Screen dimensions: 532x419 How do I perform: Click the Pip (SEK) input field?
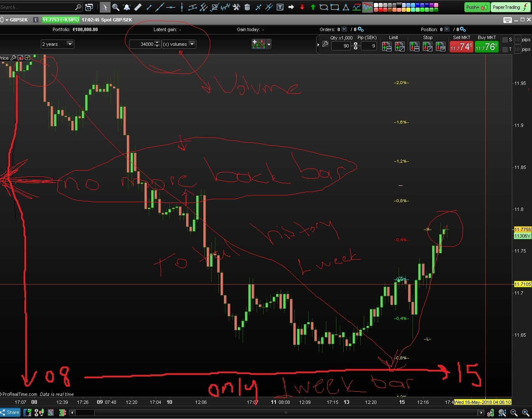pos(368,46)
